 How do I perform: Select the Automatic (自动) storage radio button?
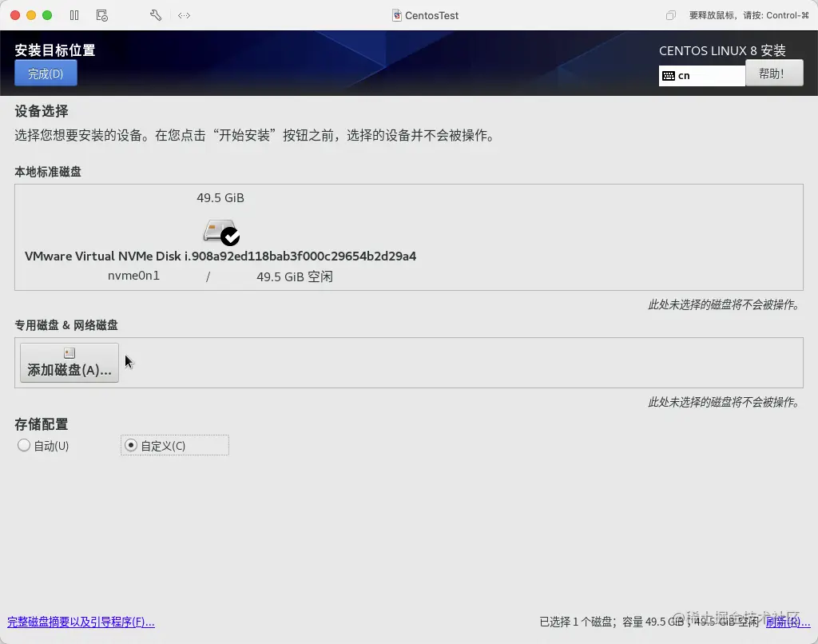[x=23, y=445]
